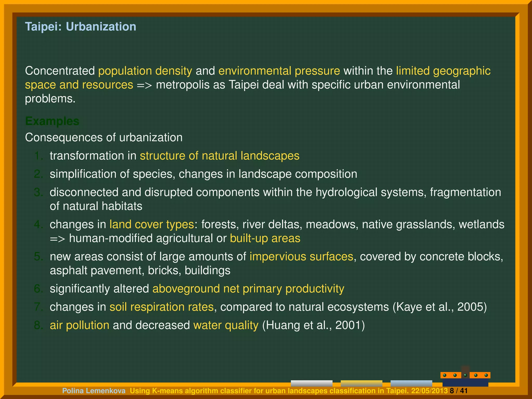Viewport: 532px width, 399px height.
Task: Click the highlighted text 'air pollution'
Action: 79,325
